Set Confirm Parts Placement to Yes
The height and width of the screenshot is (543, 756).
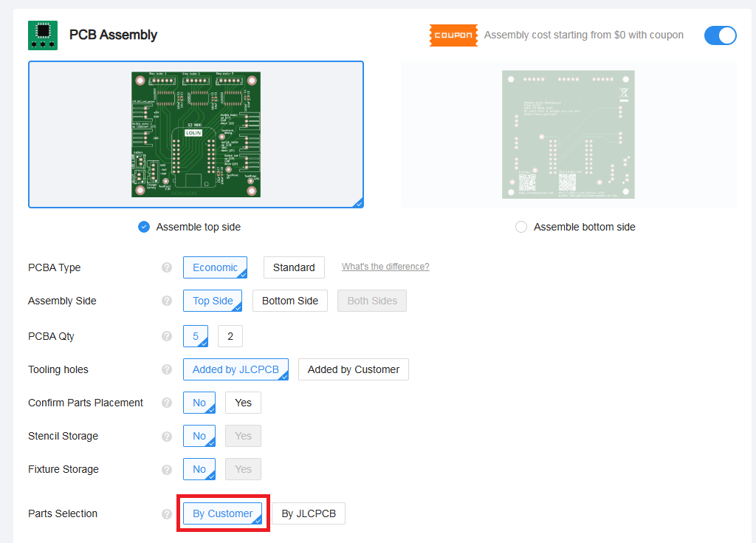click(x=243, y=403)
